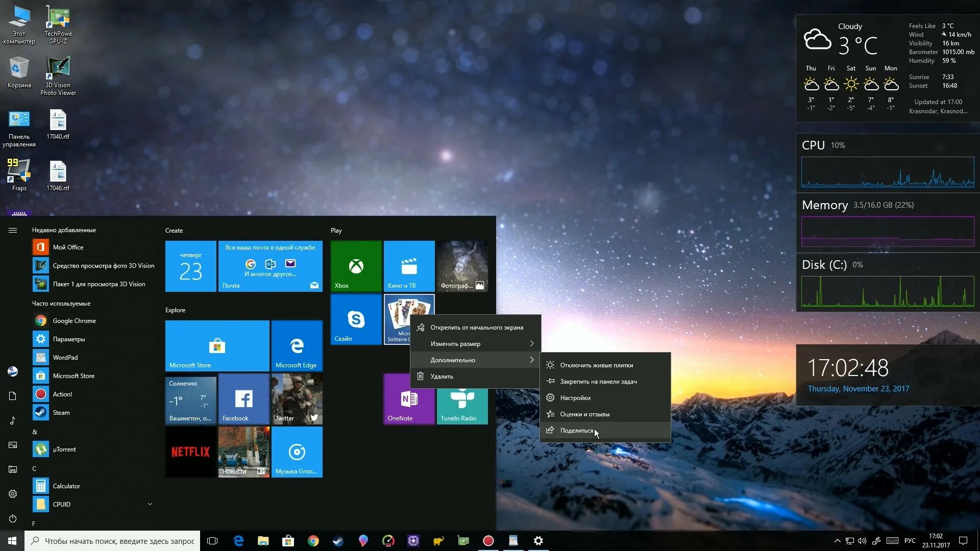
Task: Show hidden tray icons arrow
Action: [x=837, y=541]
